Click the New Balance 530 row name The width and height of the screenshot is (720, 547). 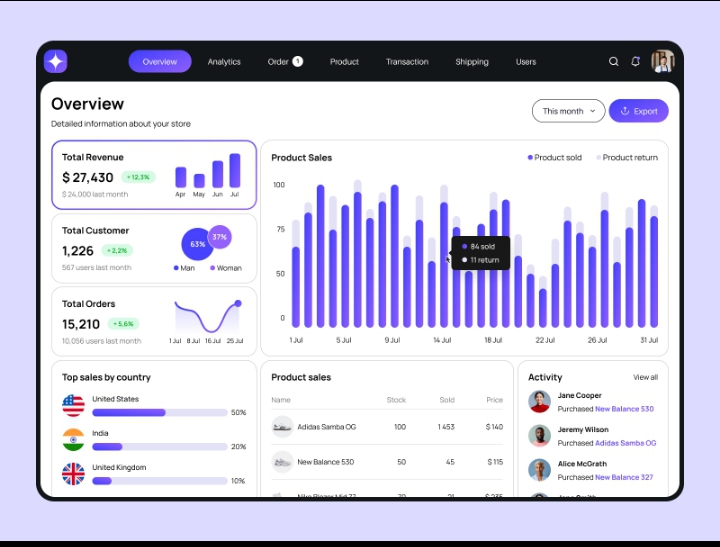click(326, 462)
